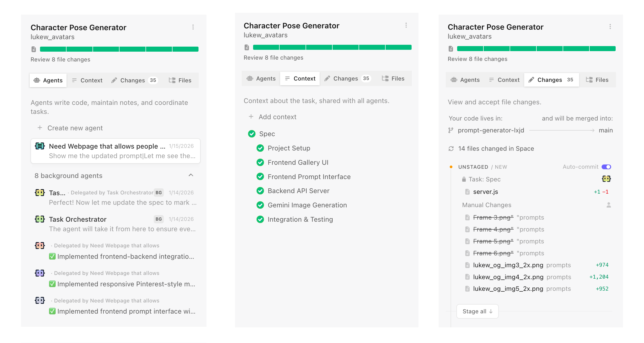Screen dimensions: 644x343
Task: Click the refresh icon beside 14 files changed
Action: (x=451, y=149)
